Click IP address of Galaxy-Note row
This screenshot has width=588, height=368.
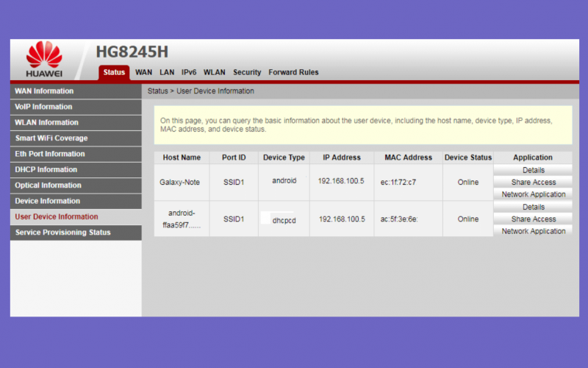point(341,181)
